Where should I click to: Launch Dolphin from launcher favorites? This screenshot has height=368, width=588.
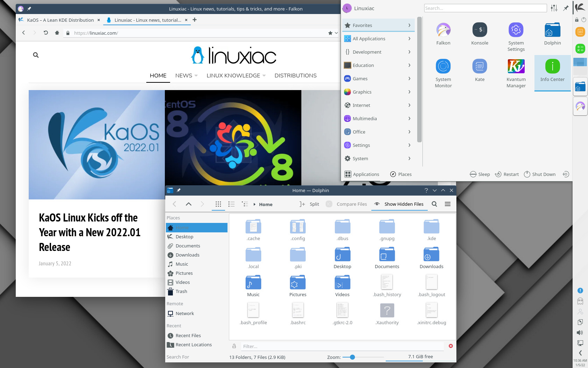coord(552,34)
